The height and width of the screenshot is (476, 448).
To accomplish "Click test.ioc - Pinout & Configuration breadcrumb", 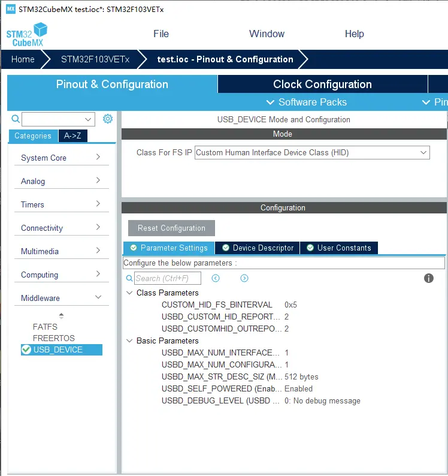I will (x=225, y=59).
